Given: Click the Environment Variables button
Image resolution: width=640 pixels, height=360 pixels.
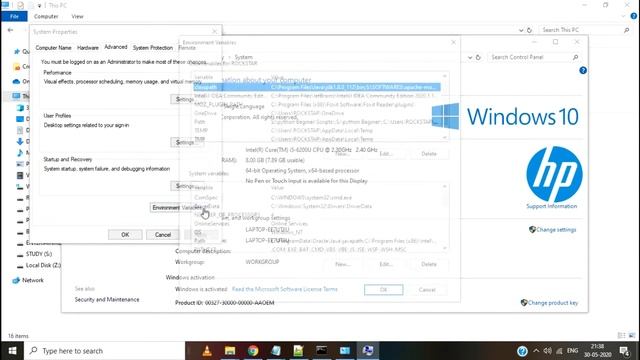Looking at the screenshot, I should (177, 207).
